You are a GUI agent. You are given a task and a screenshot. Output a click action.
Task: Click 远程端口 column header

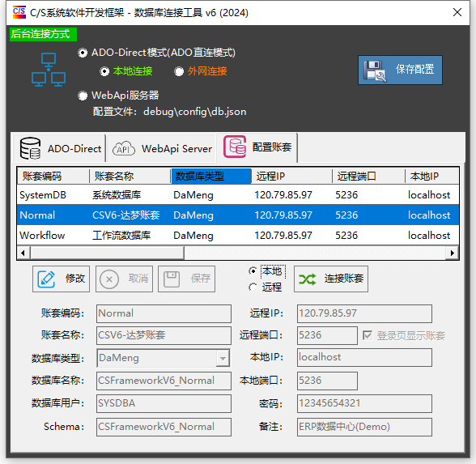coord(368,177)
